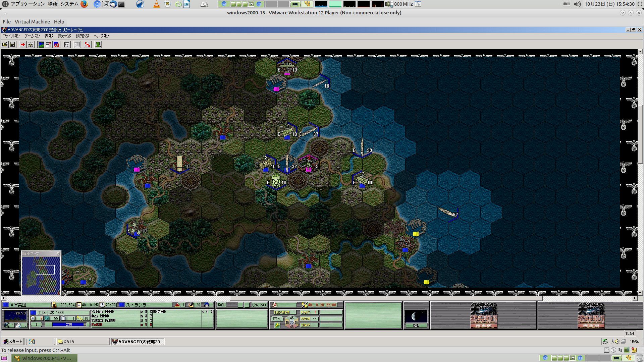This screenshot has height=362, width=644.
Task: Select the tall tan unit labeled 10
Action: point(180,164)
